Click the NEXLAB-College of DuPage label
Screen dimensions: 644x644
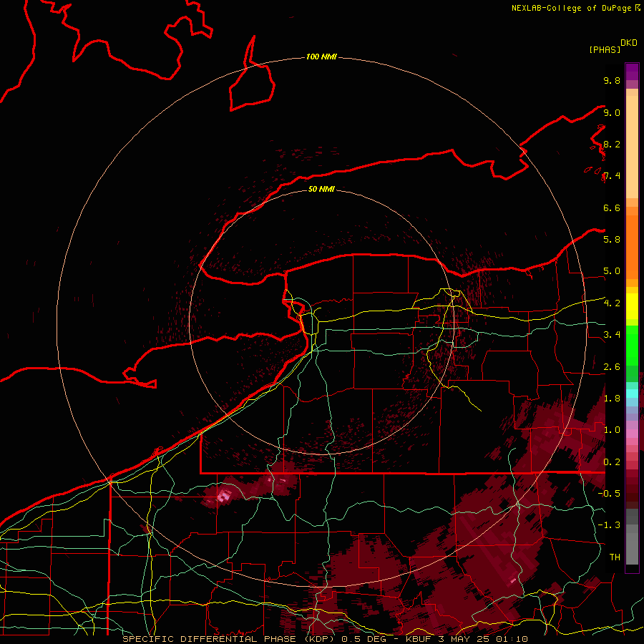click(572, 8)
